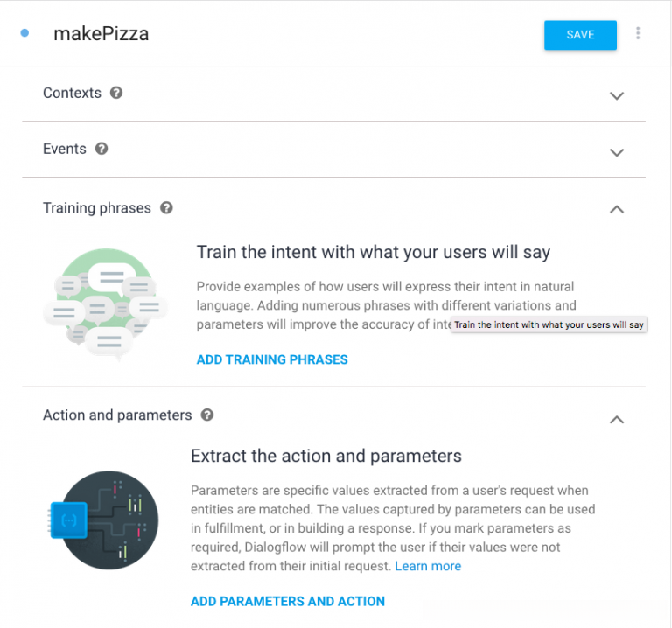
Task: Click the blue intent status dot
Action: tap(24, 33)
